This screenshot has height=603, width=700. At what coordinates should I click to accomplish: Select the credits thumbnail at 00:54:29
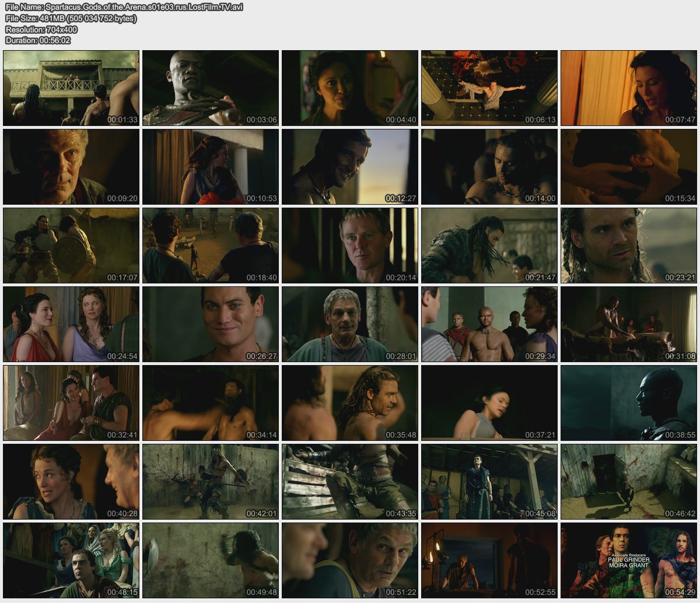coord(629,560)
